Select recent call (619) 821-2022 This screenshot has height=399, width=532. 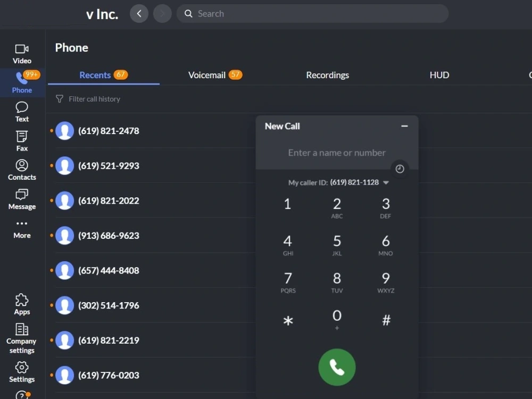coord(109,201)
